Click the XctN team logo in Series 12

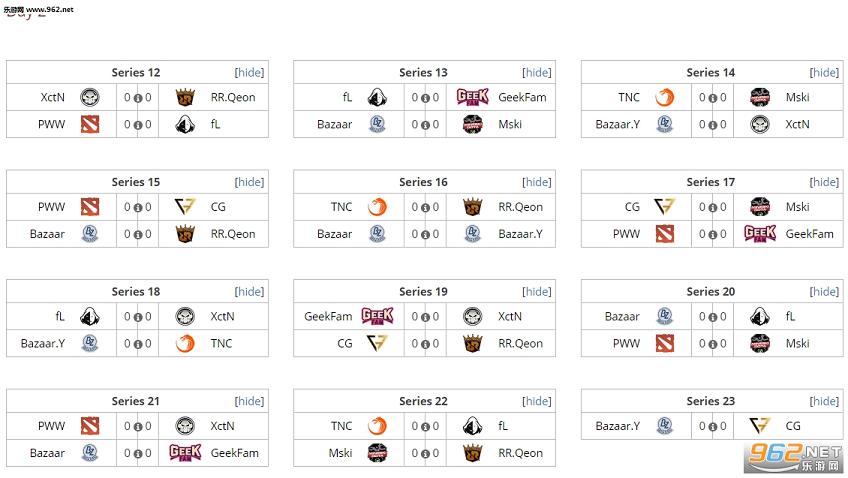[90, 97]
